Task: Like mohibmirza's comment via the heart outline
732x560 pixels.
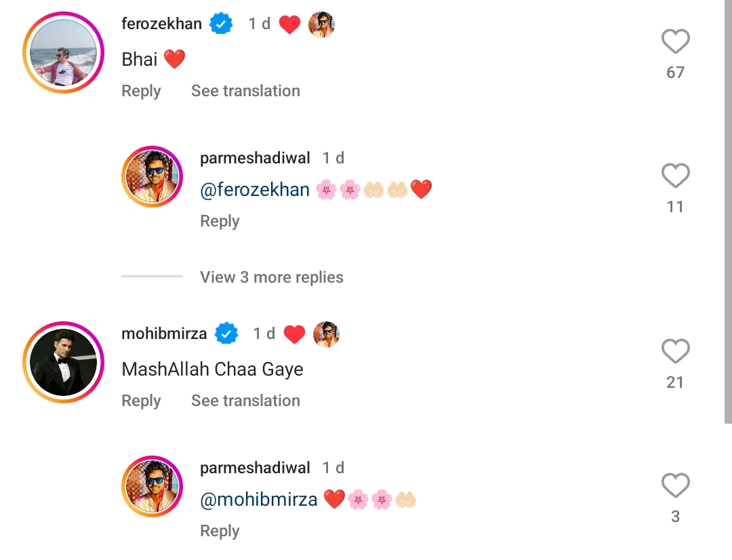Action: pyautogui.click(x=675, y=351)
